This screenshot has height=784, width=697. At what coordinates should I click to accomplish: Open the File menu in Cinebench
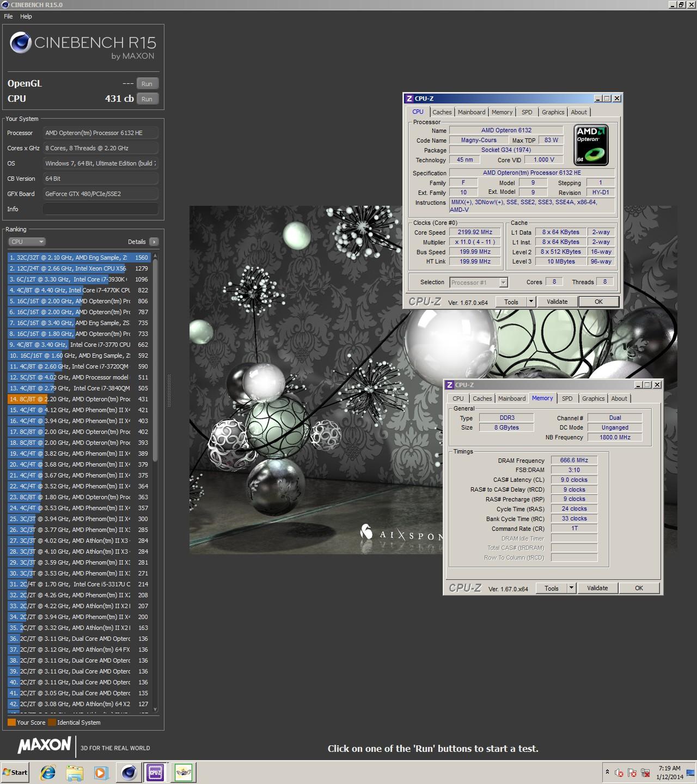point(8,16)
